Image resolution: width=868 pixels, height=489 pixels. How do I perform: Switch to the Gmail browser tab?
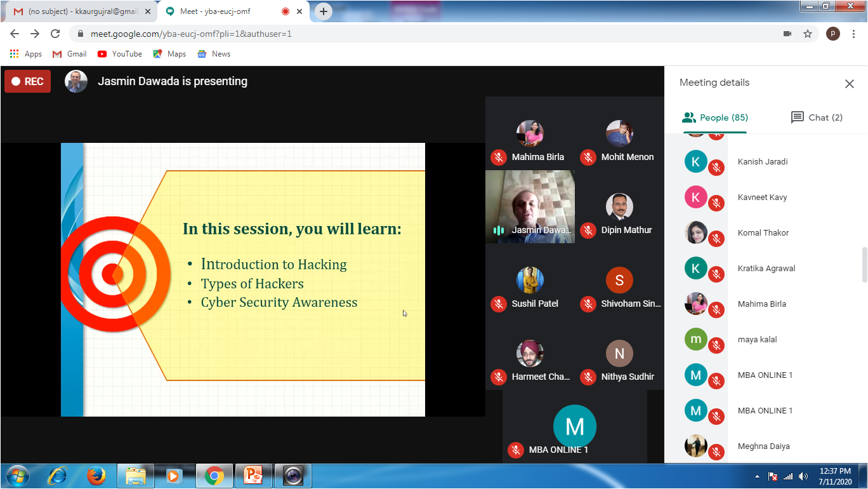coord(79,11)
